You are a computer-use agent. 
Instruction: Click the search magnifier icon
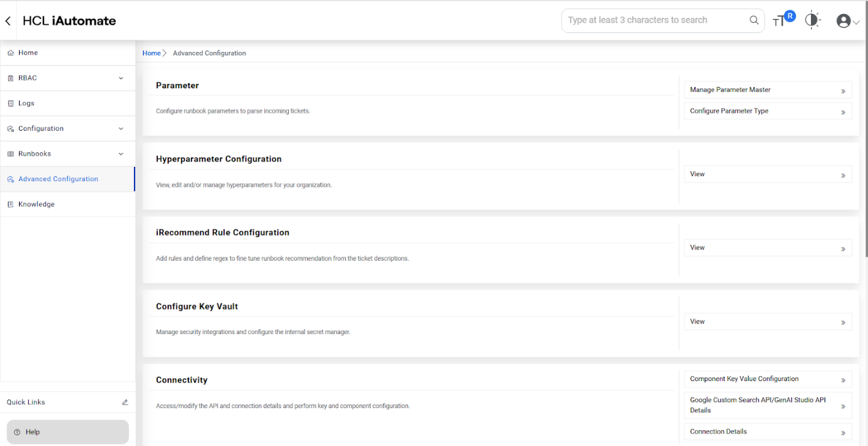tap(754, 20)
